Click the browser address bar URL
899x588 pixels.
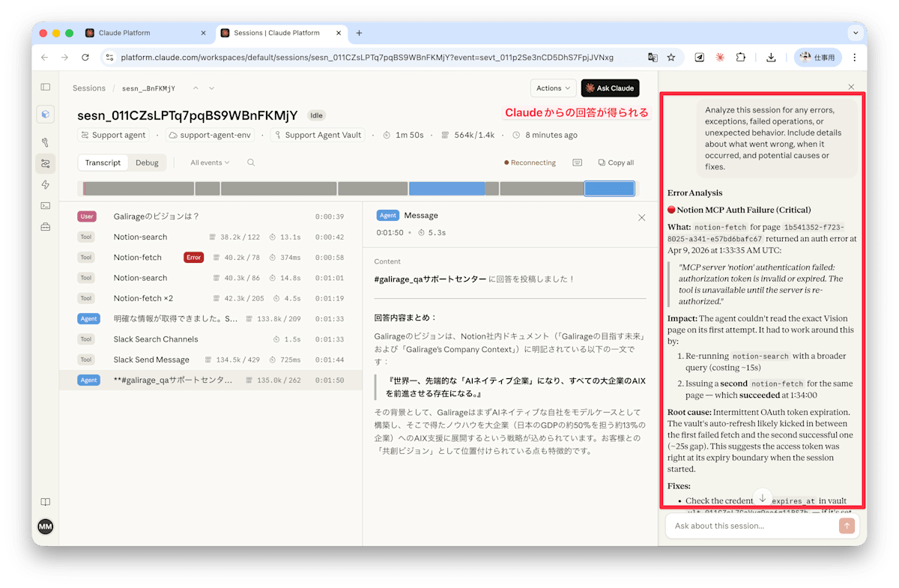pos(366,57)
